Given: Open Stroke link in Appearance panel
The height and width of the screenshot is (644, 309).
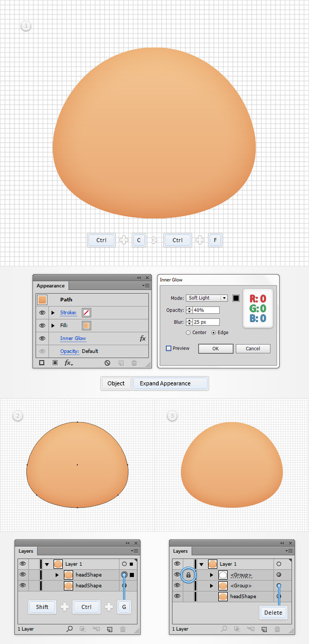Looking at the screenshot, I should point(68,313).
